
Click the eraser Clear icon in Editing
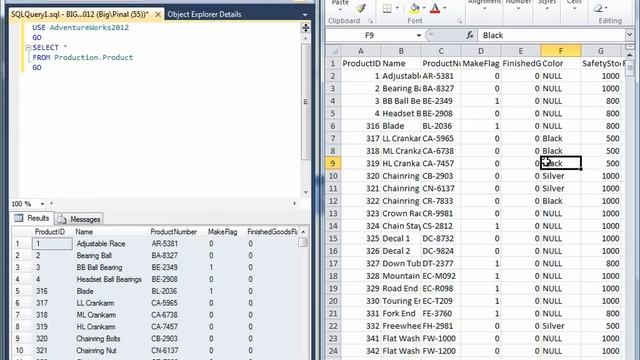point(598,8)
